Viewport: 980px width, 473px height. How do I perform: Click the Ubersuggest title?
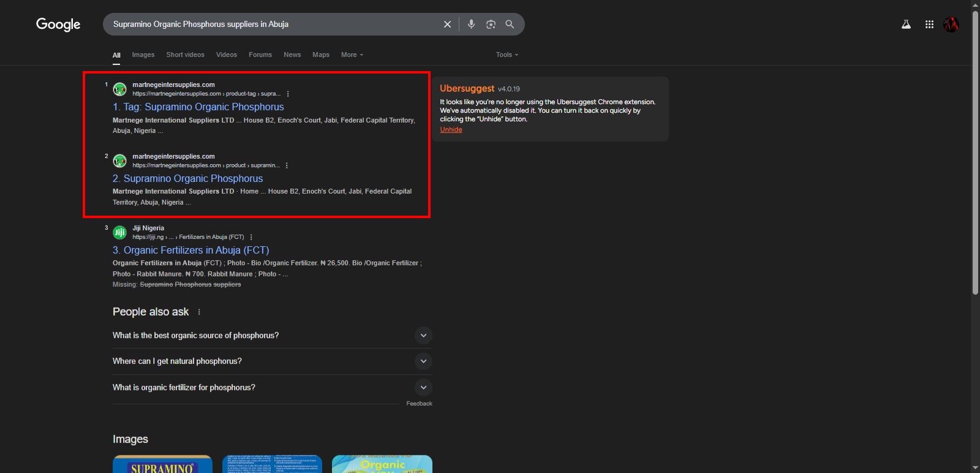coord(467,89)
